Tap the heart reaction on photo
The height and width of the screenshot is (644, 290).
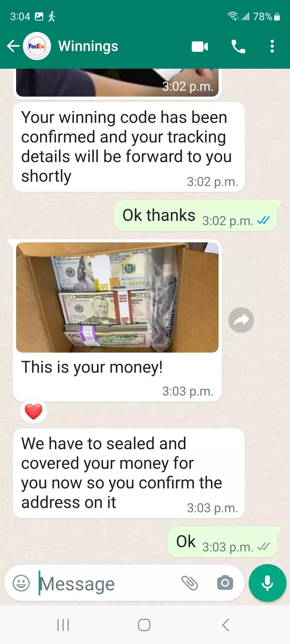pyautogui.click(x=34, y=412)
